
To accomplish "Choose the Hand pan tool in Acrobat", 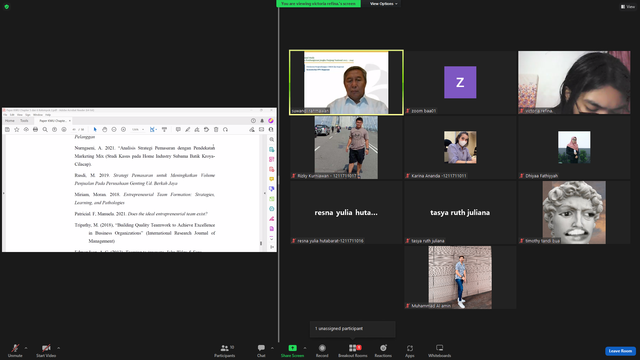I will (104, 129).
